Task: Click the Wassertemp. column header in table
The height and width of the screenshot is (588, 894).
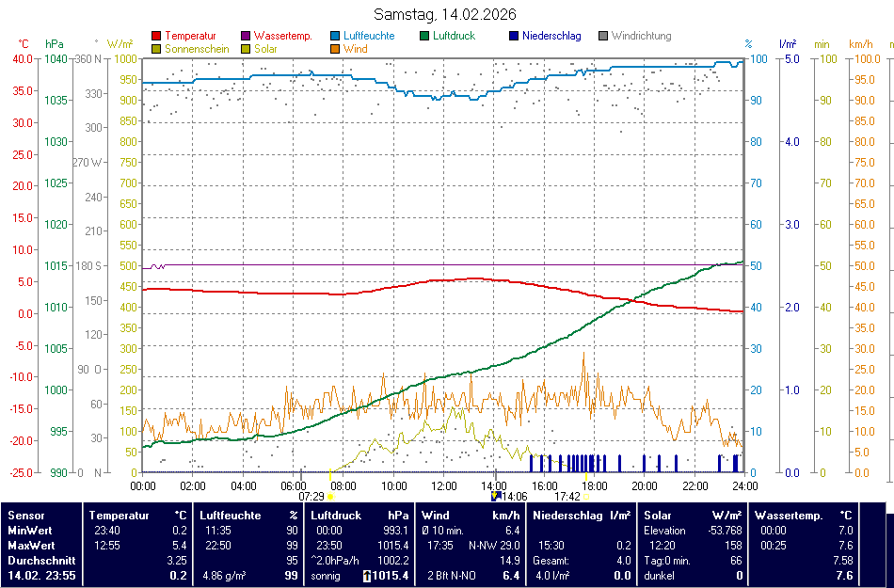Action: [789, 516]
